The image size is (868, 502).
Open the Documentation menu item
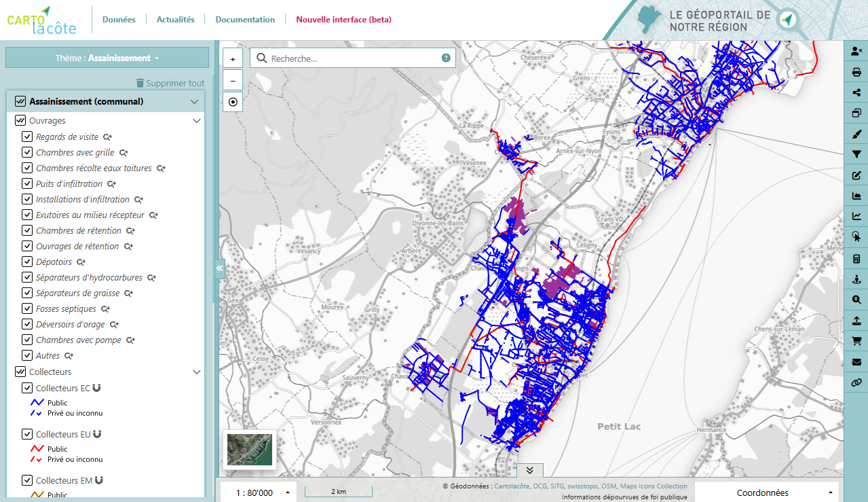tap(245, 20)
